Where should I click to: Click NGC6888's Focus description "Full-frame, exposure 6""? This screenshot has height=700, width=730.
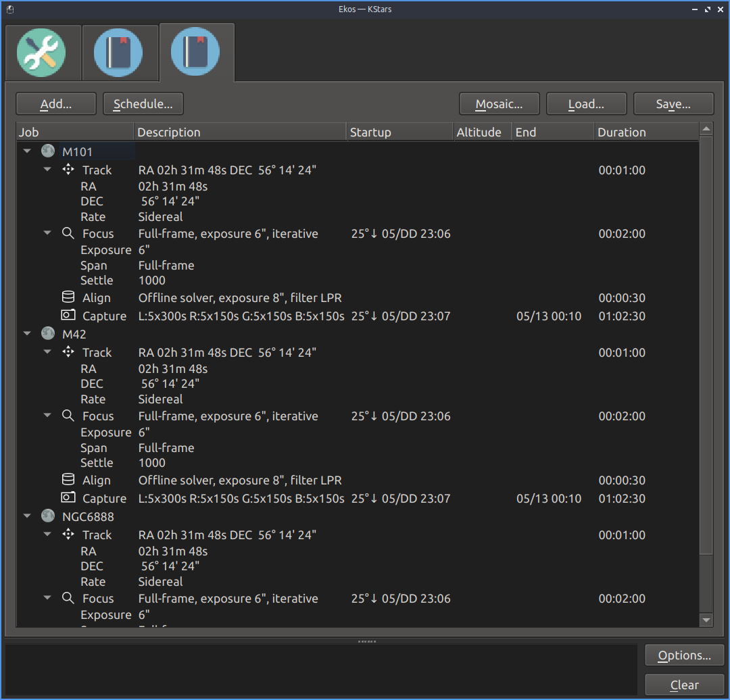point(203,599)
